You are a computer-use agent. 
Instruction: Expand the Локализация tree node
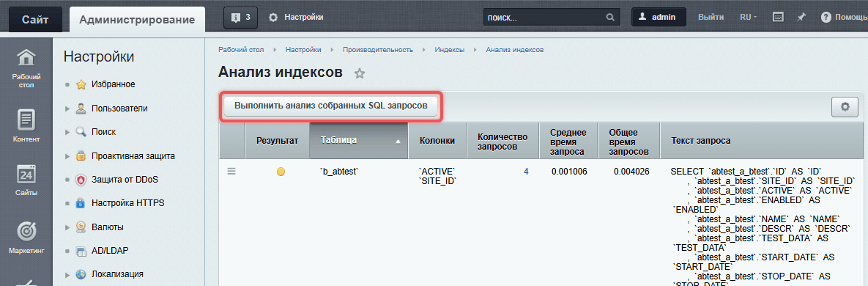click(67, 274)
